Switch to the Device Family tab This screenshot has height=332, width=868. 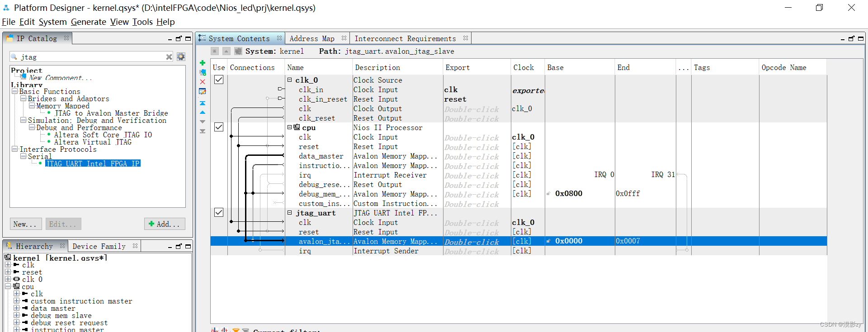99,246
